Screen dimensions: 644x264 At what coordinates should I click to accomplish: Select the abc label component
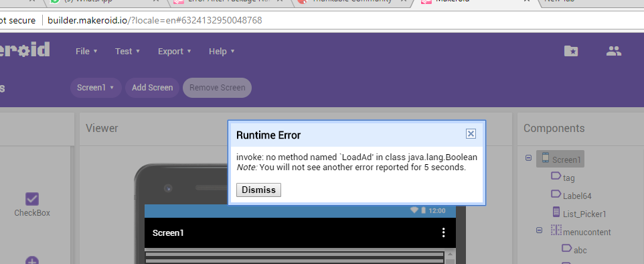(574, 250)
